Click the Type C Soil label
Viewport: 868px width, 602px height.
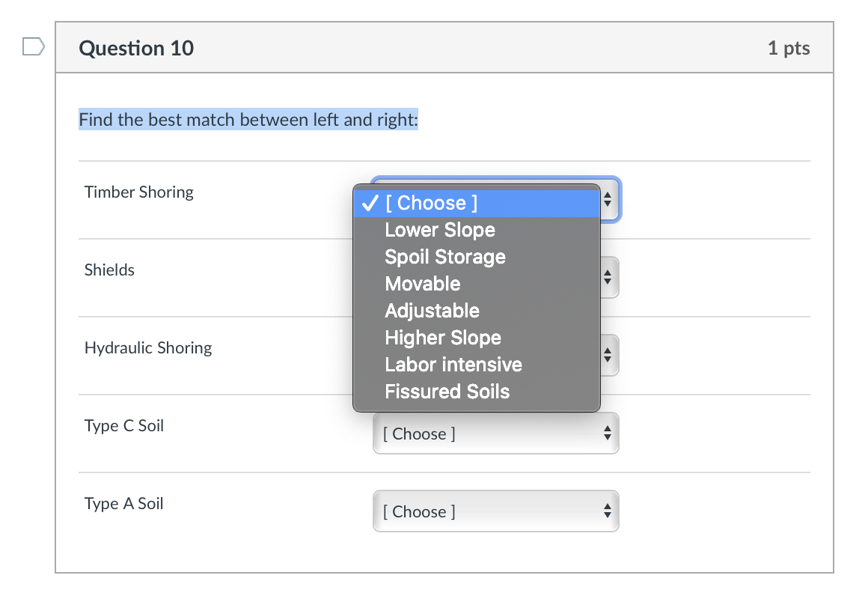click(124, 426)
